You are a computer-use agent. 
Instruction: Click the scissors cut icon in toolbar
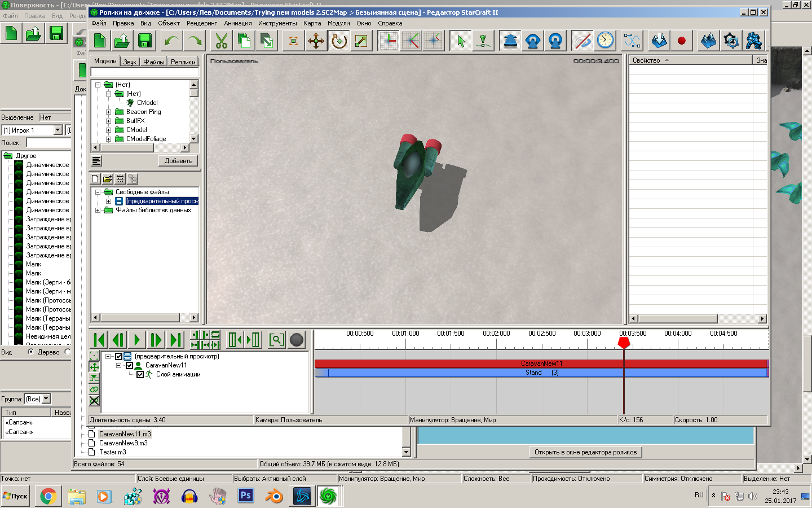tap(222, 41)
